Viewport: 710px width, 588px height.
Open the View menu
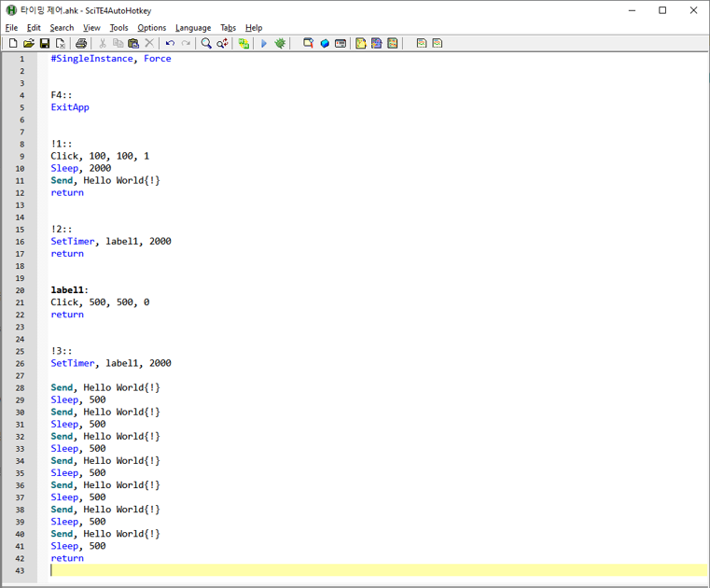click(91, 28)
